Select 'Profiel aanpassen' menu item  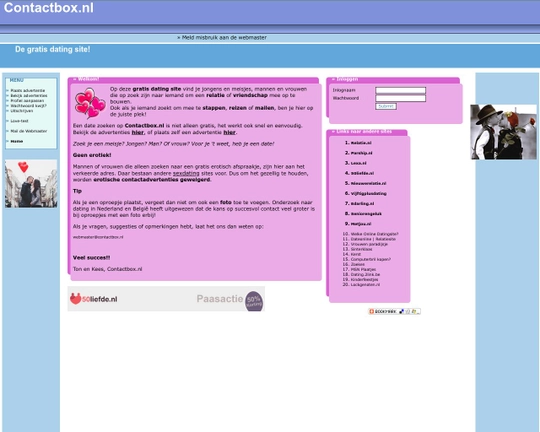point(27,101)
